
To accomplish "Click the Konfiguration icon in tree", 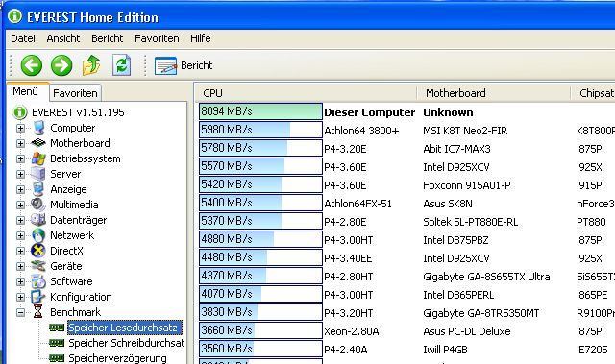I will (38, 297).
